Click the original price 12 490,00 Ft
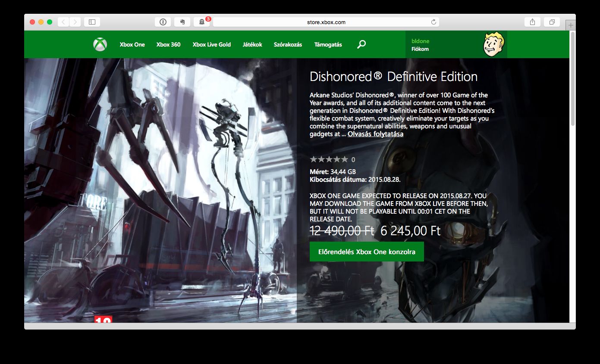Image resolution: width=600 pixels, height=364 pixels. click(x=342, y=231)
